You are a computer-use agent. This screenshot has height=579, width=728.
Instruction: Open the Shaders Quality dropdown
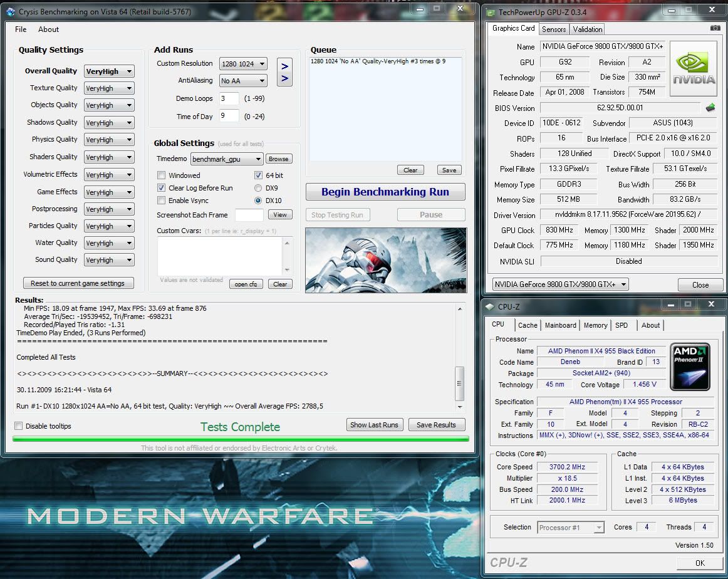[x=109, y=157]
